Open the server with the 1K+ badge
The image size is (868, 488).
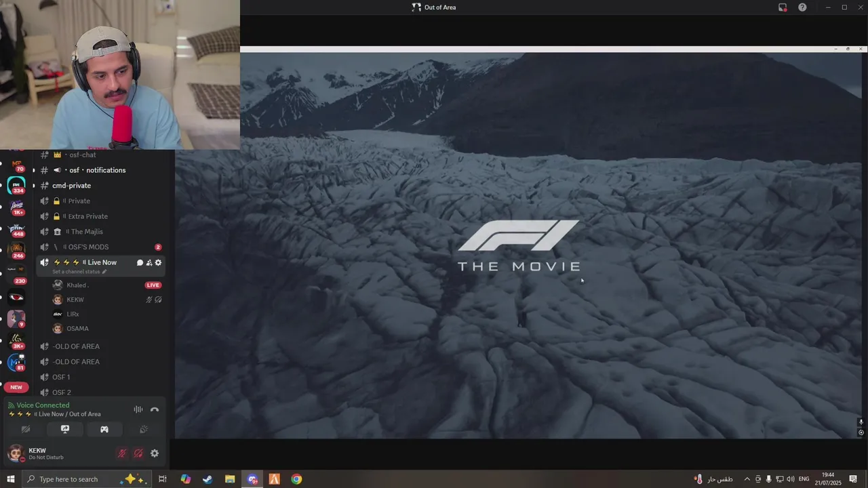click(x=16, y=207)
